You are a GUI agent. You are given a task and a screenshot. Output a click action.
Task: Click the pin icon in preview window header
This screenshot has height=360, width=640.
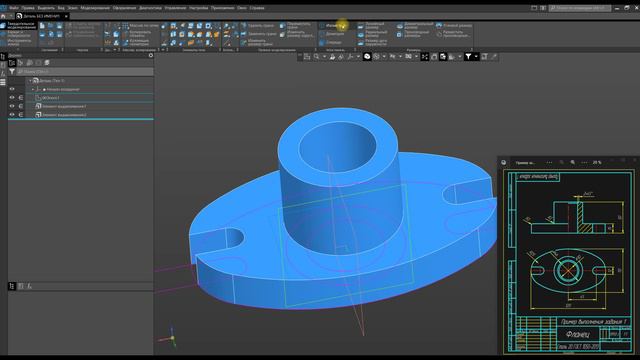click(x=504, y=162)
